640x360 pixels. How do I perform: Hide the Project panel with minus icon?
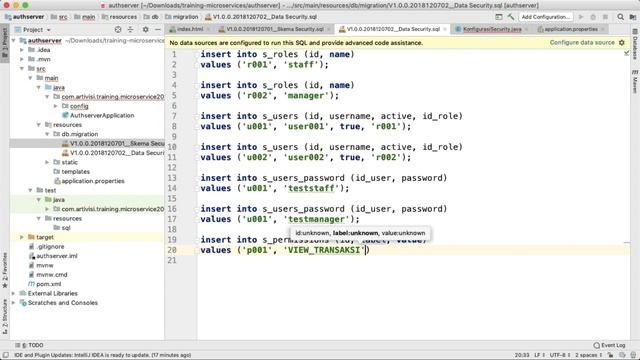(158, 29)
